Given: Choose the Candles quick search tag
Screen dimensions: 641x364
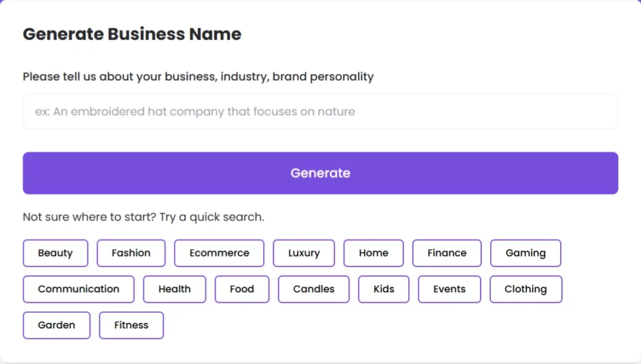Looking at the screenshot, I should point(314,289).
